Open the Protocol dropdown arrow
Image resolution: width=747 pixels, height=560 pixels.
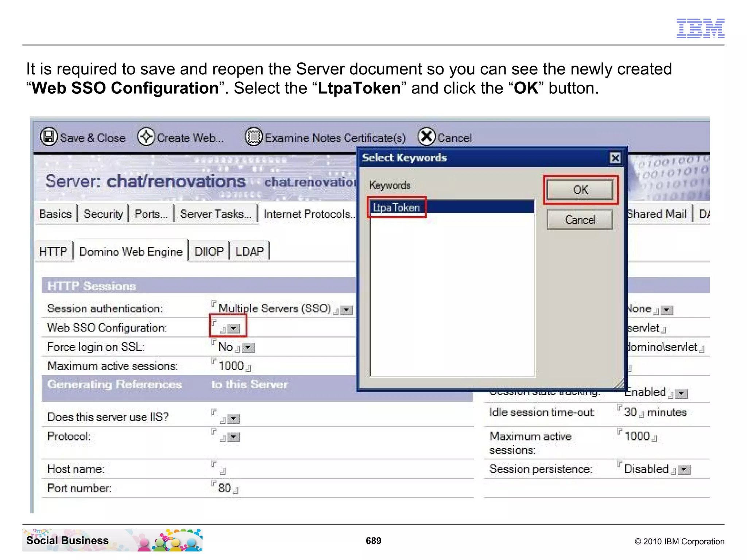(233, 437)
